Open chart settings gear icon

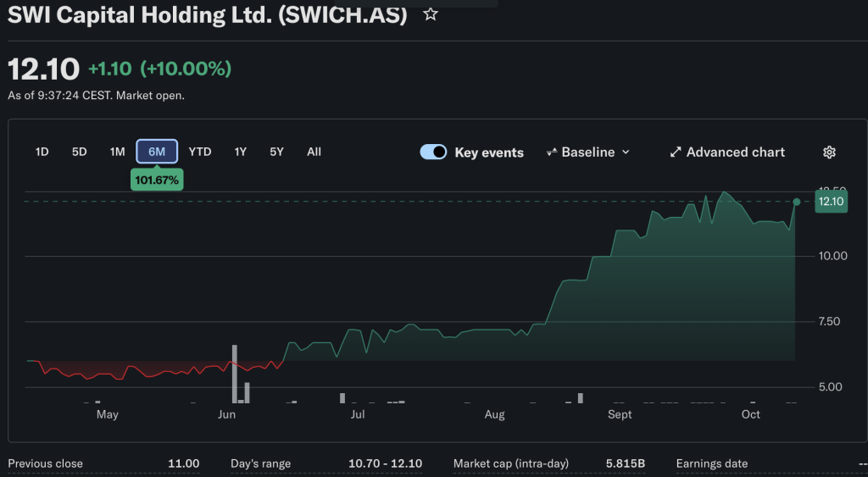pos(829,153)
